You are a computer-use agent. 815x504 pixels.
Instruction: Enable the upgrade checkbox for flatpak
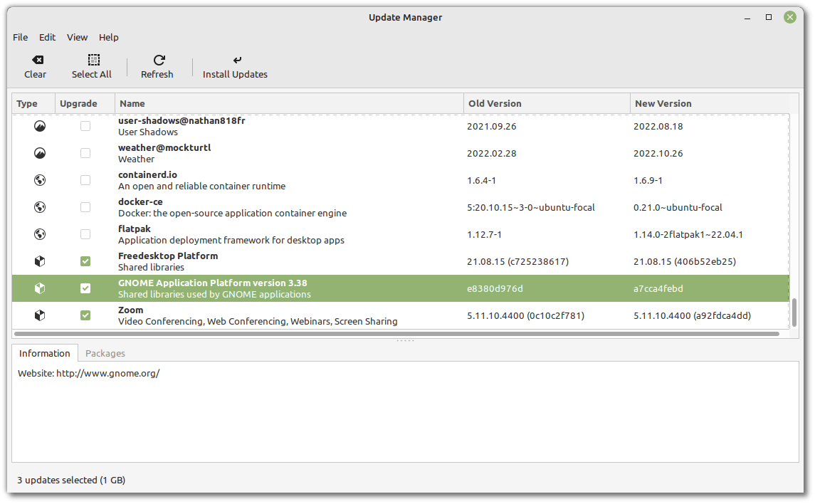(85, 234)
